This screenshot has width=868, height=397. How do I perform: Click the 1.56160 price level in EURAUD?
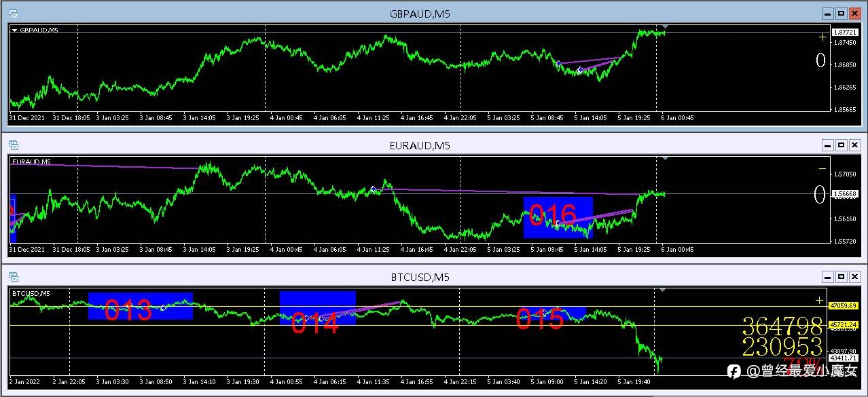pyautogui.click(x=846, y=219)
